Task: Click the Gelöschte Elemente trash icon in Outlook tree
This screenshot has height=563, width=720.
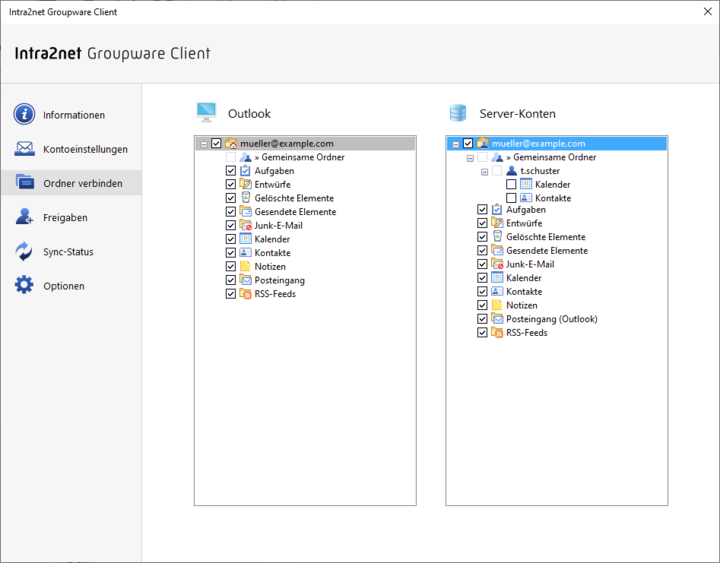Action: 246,198
